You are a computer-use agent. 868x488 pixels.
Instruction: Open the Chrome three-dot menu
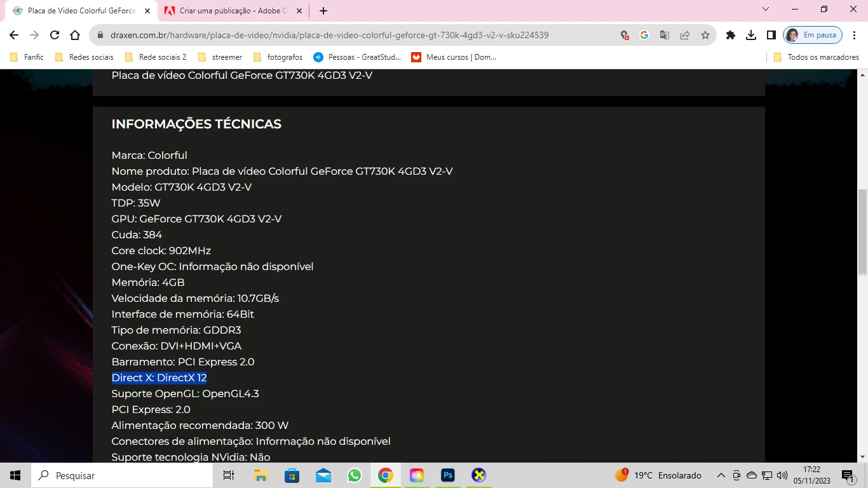point(855,36)
